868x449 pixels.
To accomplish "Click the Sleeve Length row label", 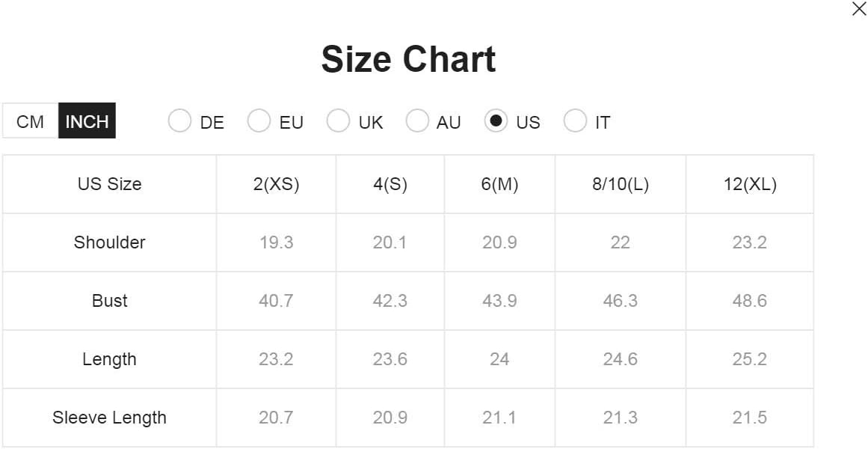I will 110,418.
